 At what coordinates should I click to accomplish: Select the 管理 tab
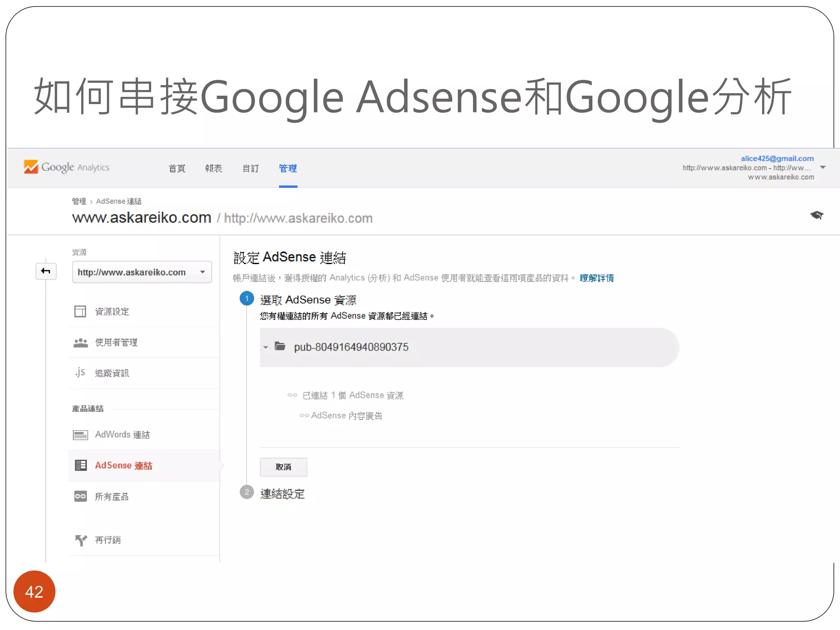click(288, 168)
